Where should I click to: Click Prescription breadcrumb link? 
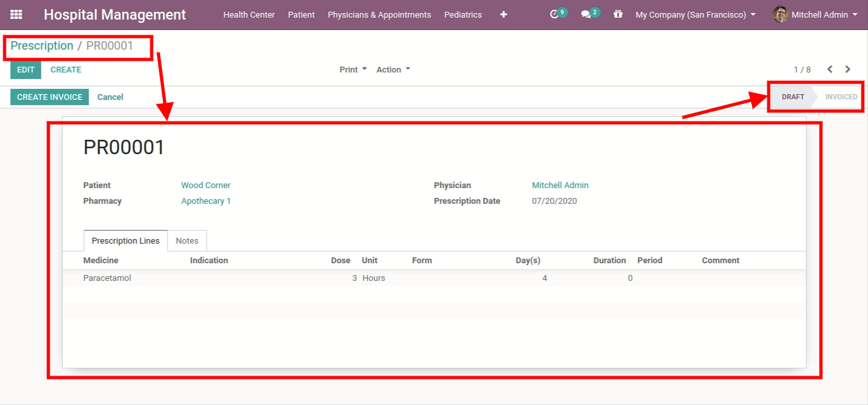[42, 46]
